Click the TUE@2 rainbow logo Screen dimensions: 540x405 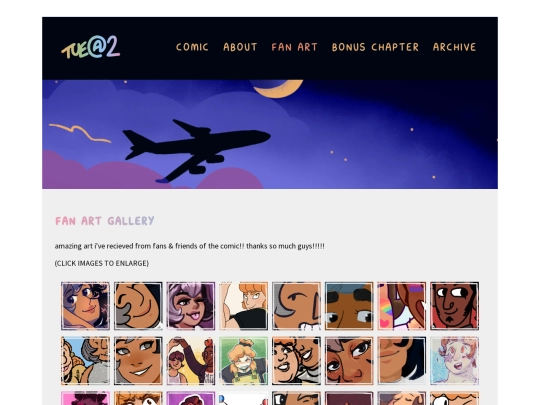[x=91, y=47]
